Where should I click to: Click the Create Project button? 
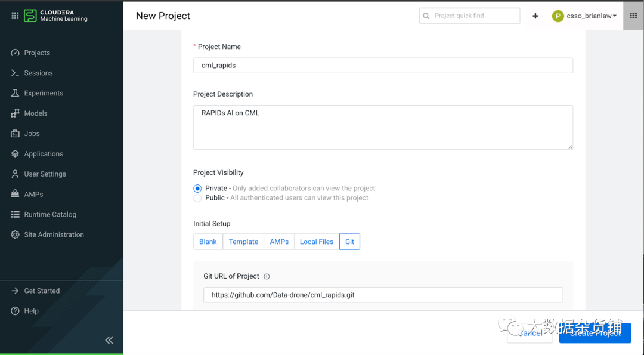(595, 333)
